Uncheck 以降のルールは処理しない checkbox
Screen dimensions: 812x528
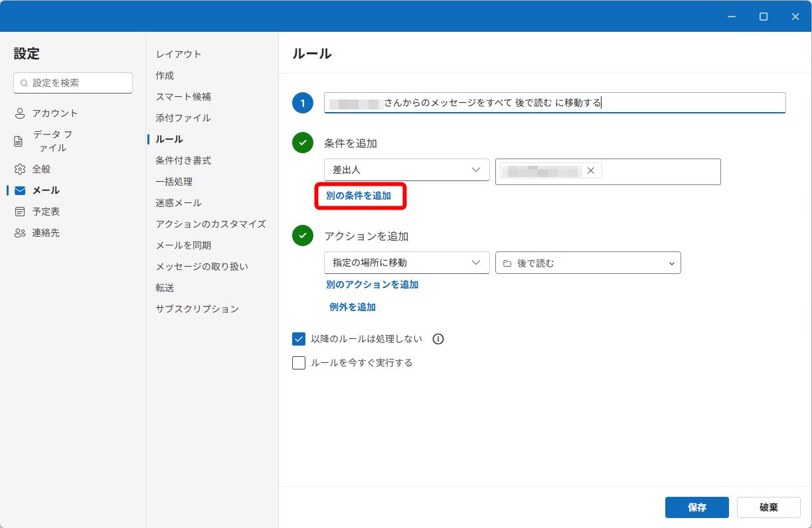point(299,339)
